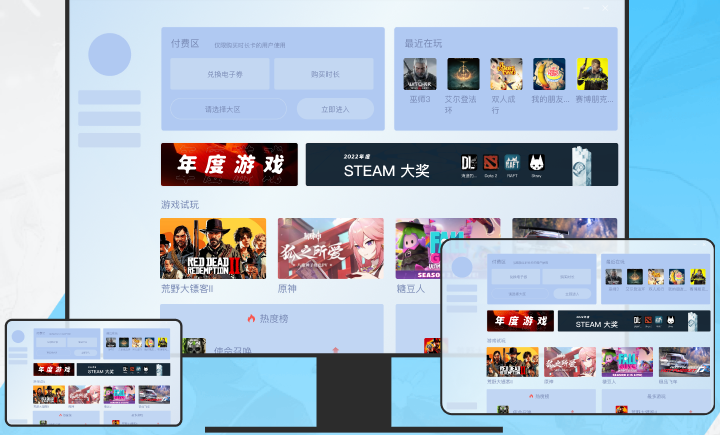The width and height of the screenshot is (720, 435).
Task: Open The Witcher 3 icon on the phone
Action: pyautogui.click(x=111, y=342)
